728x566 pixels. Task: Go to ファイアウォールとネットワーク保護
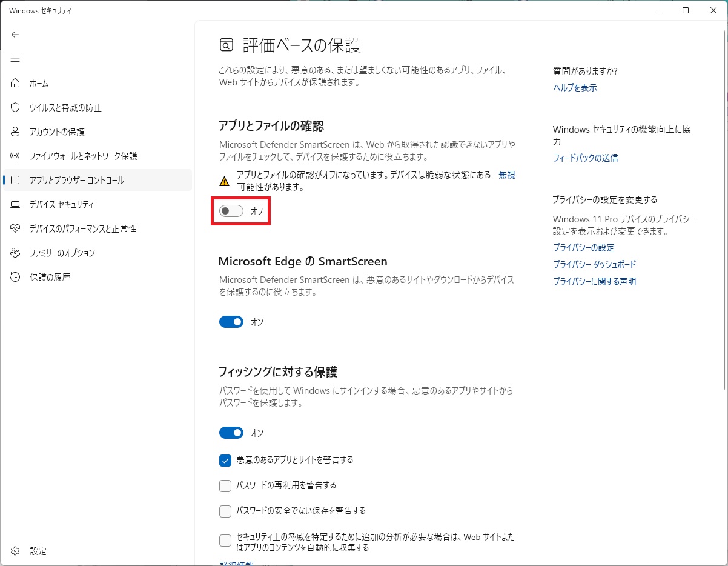tap(97, 156)
